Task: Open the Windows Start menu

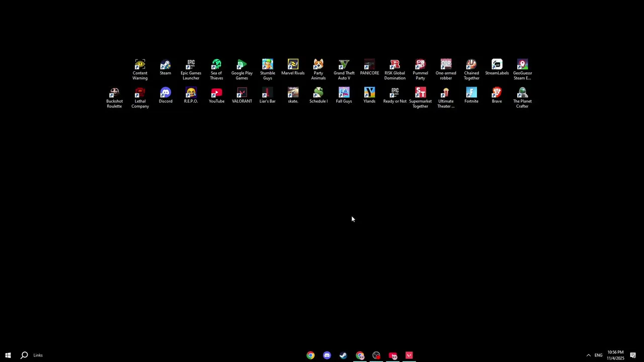Action: [8, 355]
